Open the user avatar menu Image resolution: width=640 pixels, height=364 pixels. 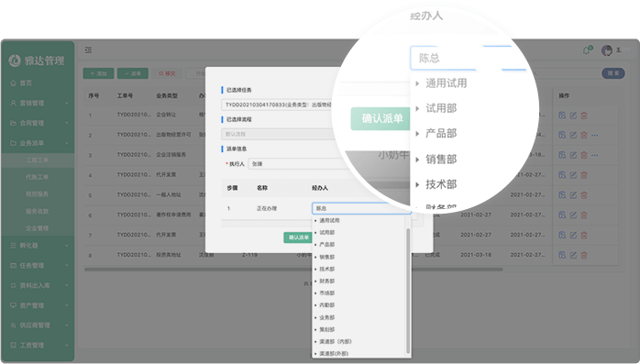(x=607, y=50)
